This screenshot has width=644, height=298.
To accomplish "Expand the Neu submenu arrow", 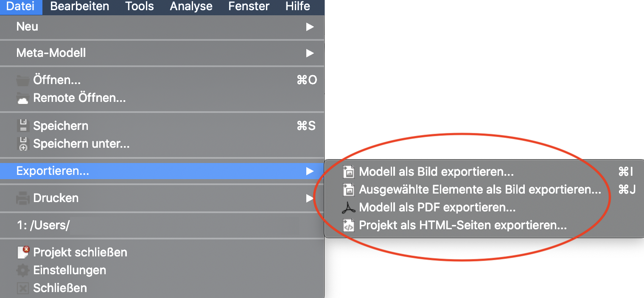I will (310, 27).
